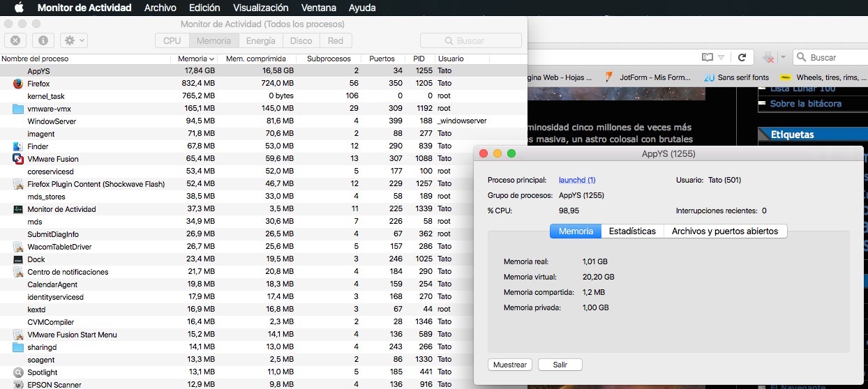Open the Monitor de Actividad application menu

(84, 8)
